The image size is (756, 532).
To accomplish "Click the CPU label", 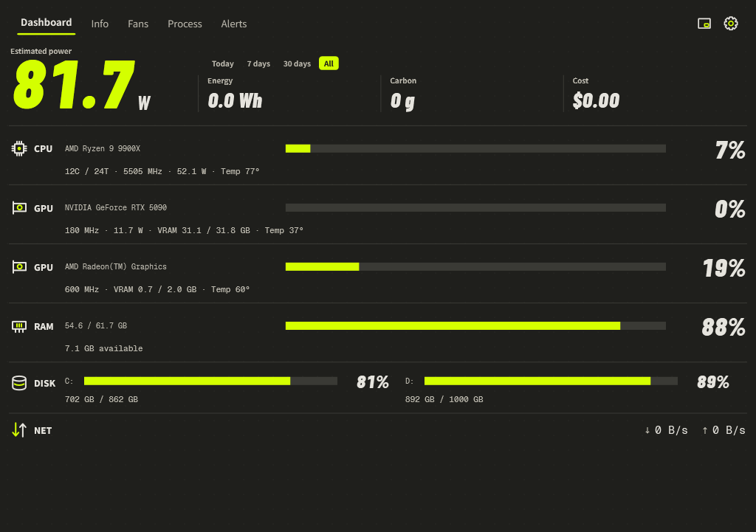I will point(43,149).
